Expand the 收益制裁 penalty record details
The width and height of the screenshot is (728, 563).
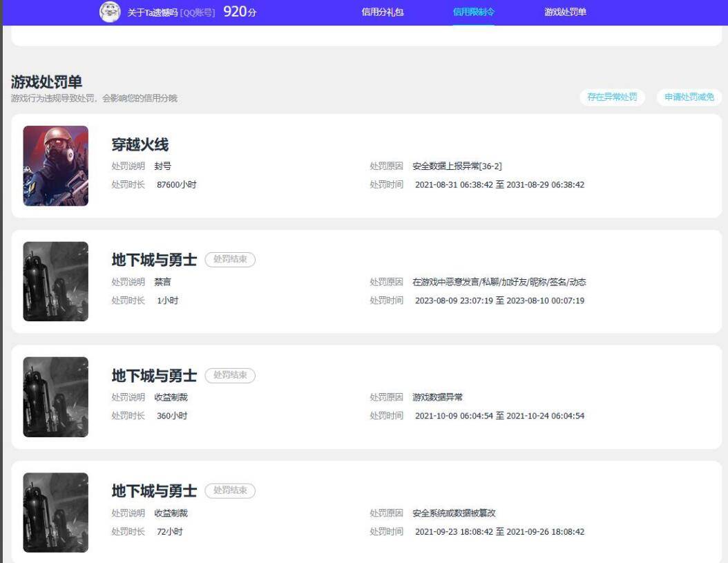pyautogui.click(x=364, y=397)
